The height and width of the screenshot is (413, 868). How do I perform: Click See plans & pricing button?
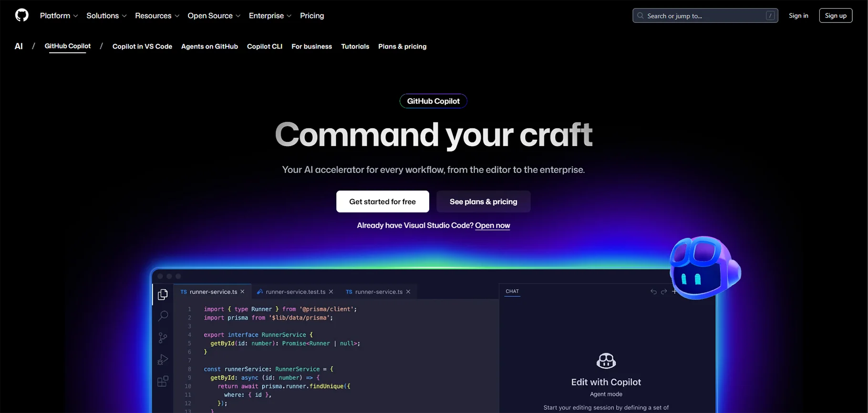click(483, 201)
